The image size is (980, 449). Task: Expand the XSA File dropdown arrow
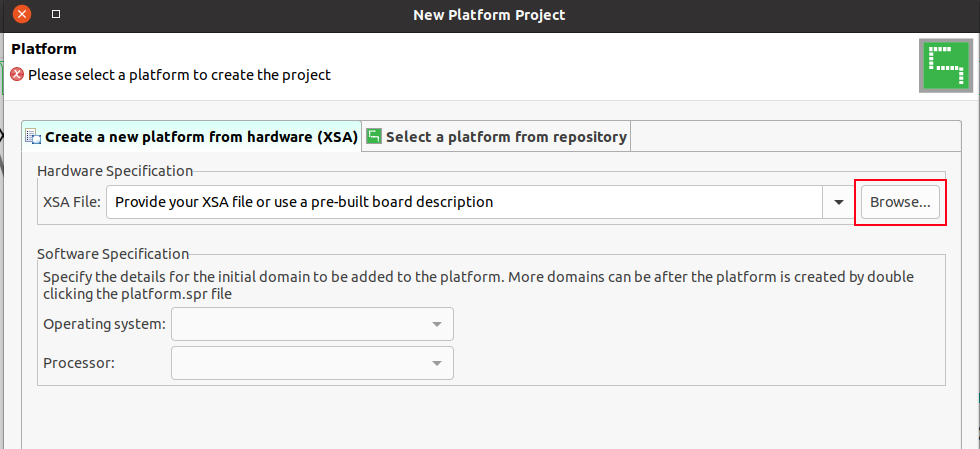pyautogui.click(x=838, y=202)
